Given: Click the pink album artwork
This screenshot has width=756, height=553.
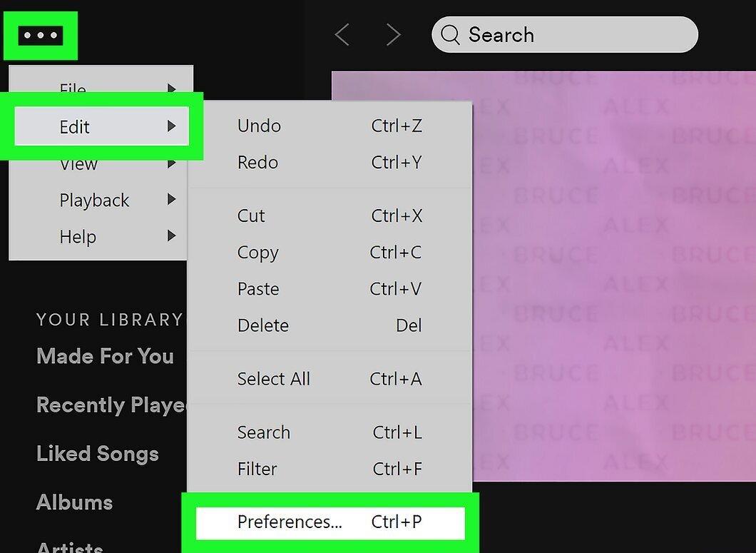Looking at the screenshot, I should (x=614, y=276).
